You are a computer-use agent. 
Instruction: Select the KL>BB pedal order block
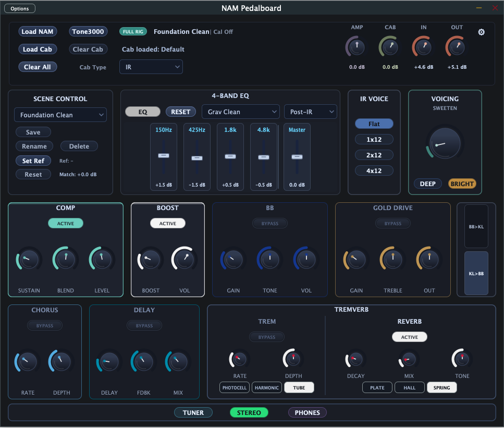click(x=476, y=273)
